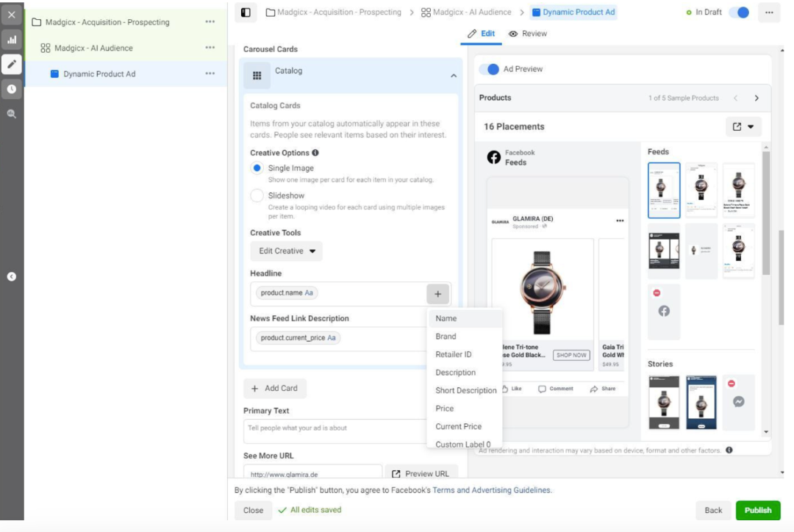
Task: Open the Edit Creative dropdown
Action: point(287,251)
